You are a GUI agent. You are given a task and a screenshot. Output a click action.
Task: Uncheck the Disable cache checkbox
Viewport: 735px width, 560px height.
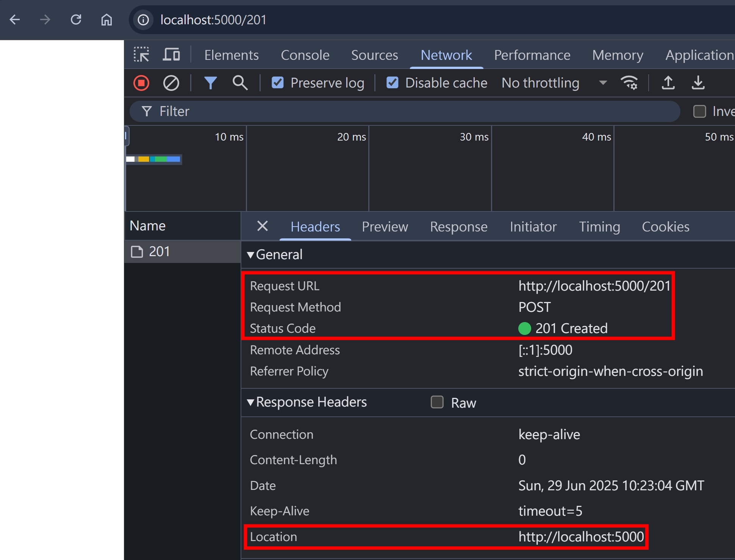(393, 83)
